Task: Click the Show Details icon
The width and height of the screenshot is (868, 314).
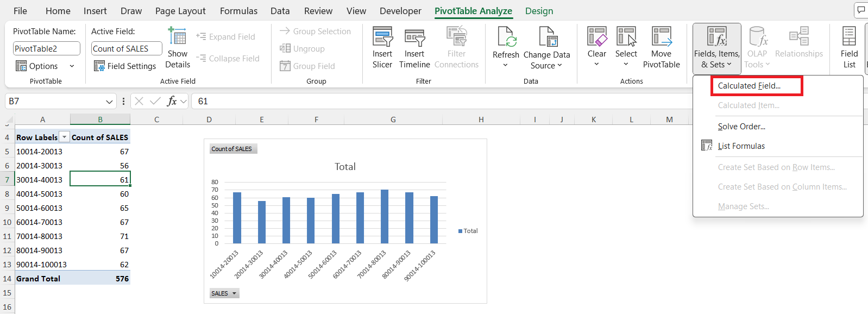Action: point(178,48)
